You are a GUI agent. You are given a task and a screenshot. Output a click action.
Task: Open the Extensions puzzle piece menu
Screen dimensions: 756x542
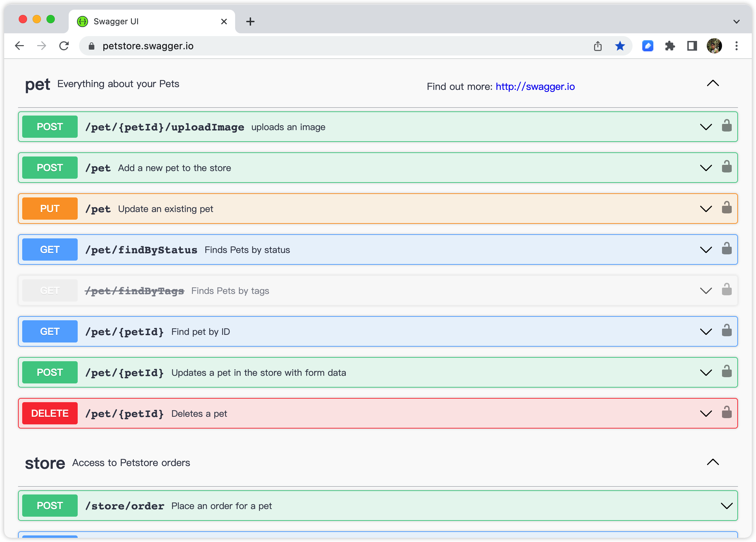pos(670,46)
